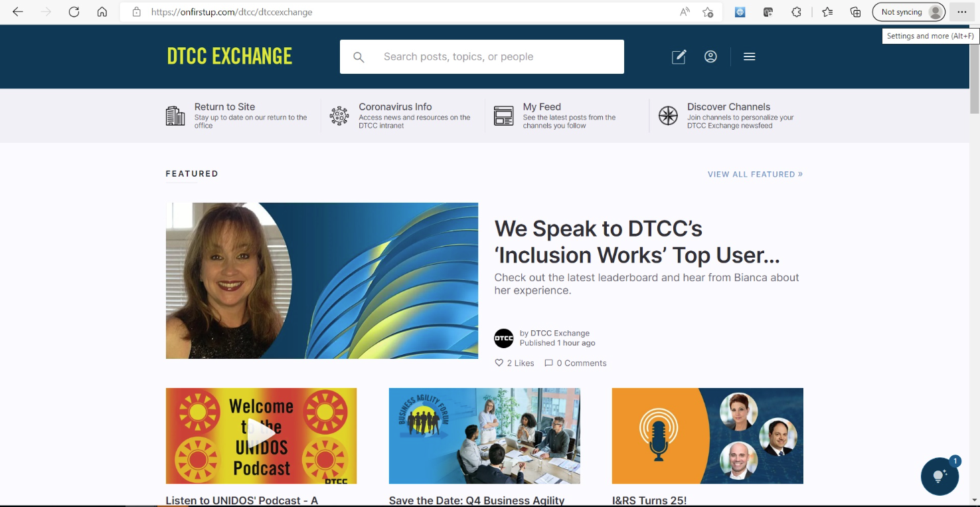Click the Discover Channels compass icon
The image size is (980, 507).
(x=668, y=116)
